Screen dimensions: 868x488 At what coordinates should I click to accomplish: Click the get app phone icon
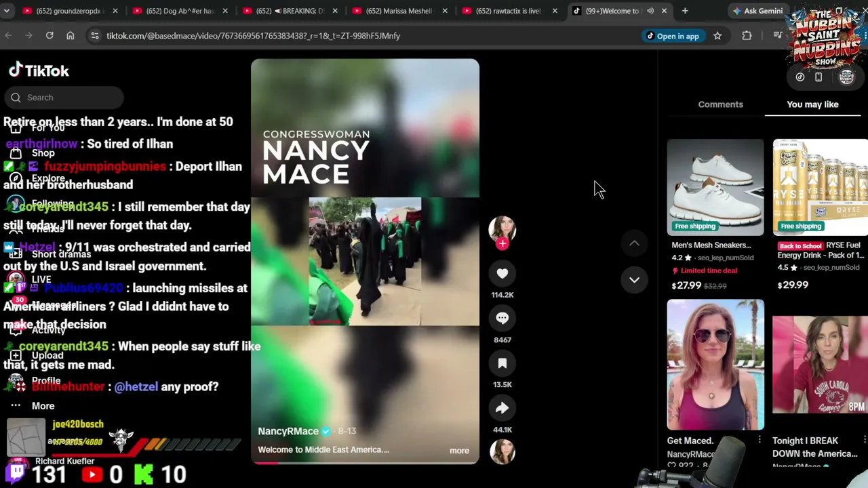coord(818,77)
